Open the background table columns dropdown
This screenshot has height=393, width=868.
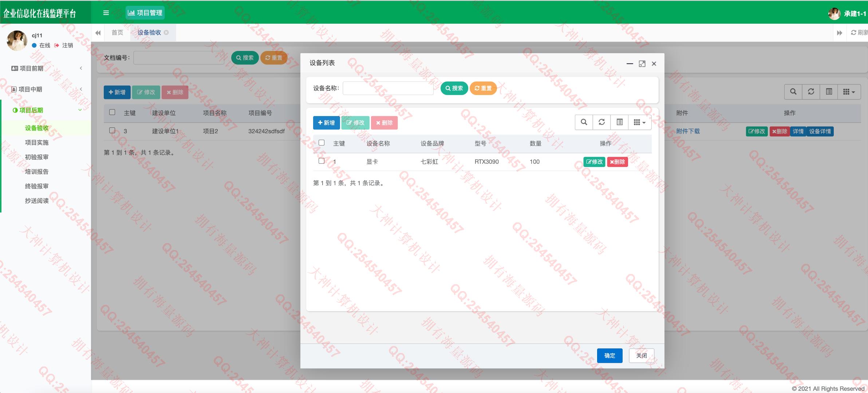[x=849, y=92]
